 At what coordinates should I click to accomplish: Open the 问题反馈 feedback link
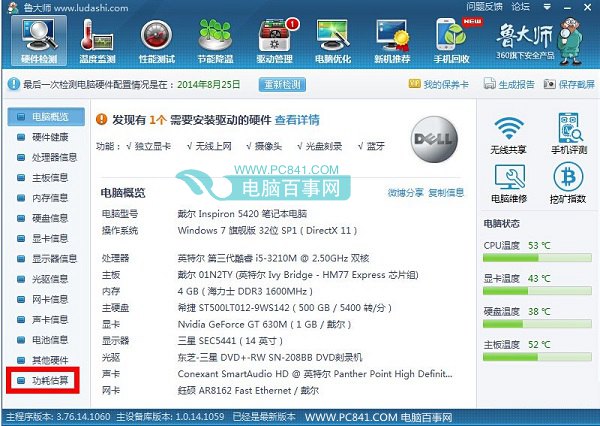(x=484, y=7)
